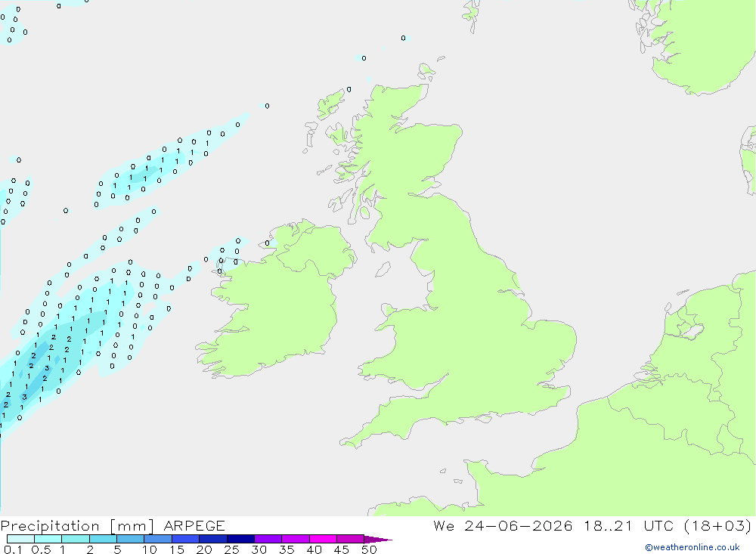Click the date text "We 24-06-2026"
The image size is (756, 554).
click(x=503, y=526)
